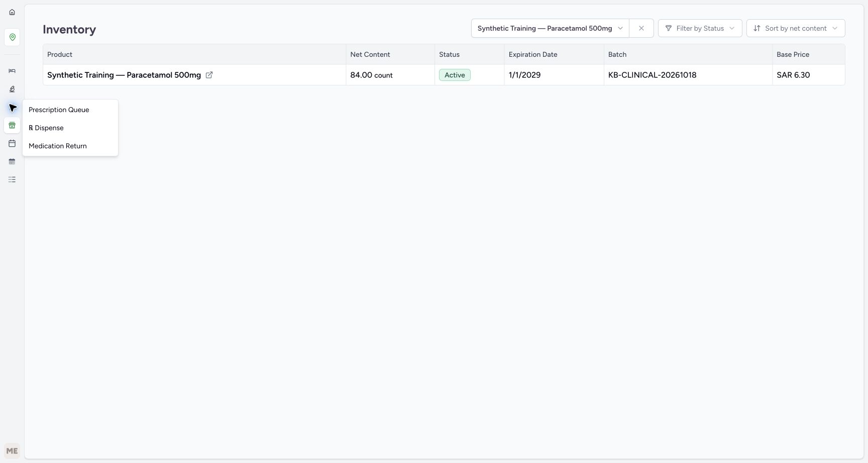The height and width of the screenshot is (463, 868).
Task: Open the filled calendar schedule sidebar icon
Action: [12, 161]
